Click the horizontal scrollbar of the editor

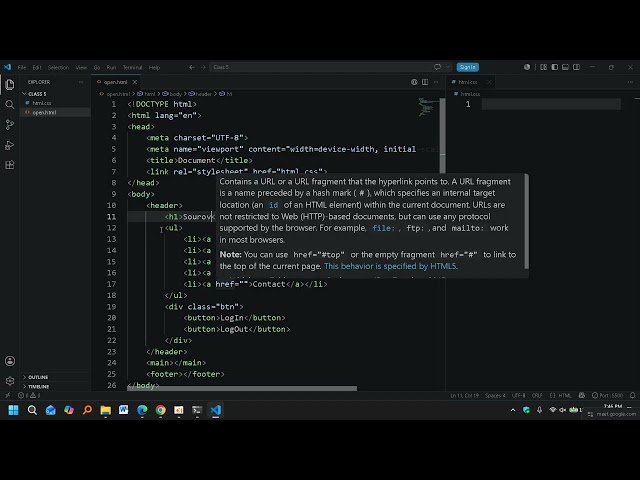[242, 389]
